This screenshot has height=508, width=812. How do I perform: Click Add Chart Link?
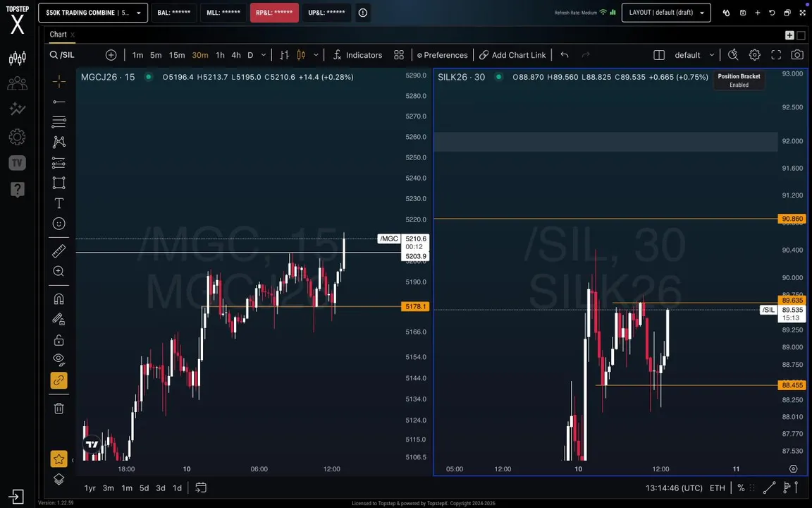point(512,55)
